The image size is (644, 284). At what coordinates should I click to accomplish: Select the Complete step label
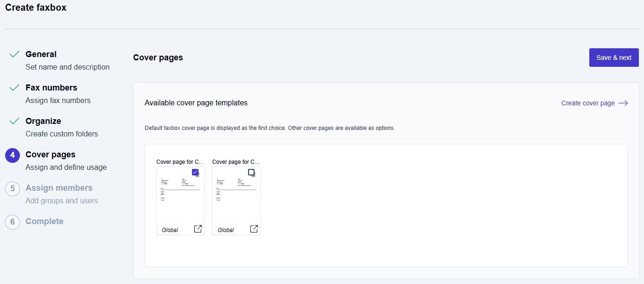pyautogui.click(x=44, y=221)
